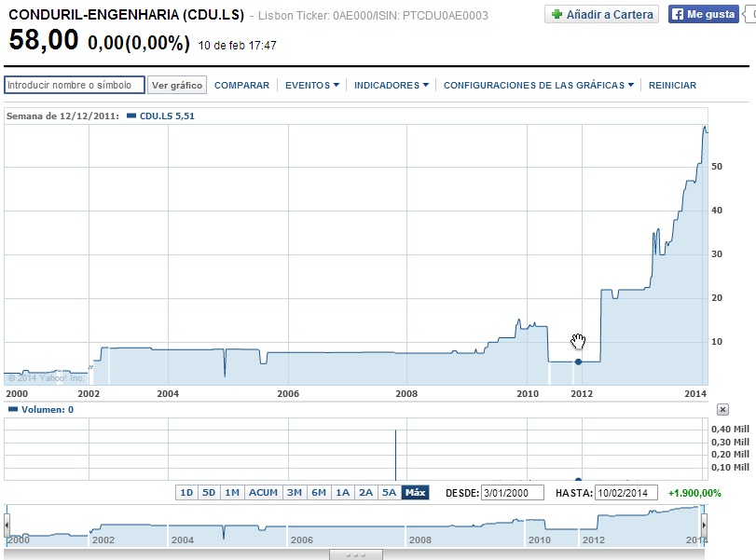Click the CONDURIL-ENGENHARIA (CDU.LS) title
The image size is (756, 560).
click(127, 15)
